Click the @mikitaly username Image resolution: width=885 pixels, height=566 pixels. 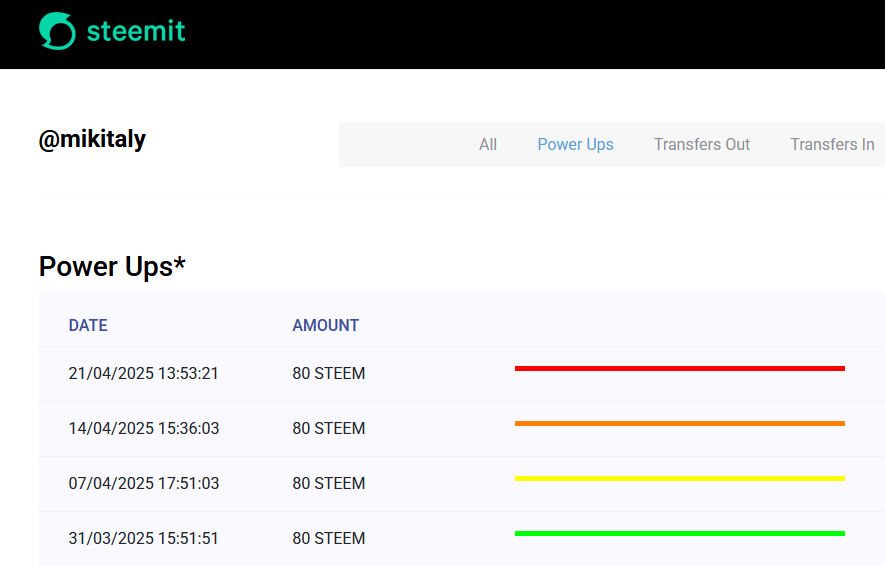pos(93,139)
